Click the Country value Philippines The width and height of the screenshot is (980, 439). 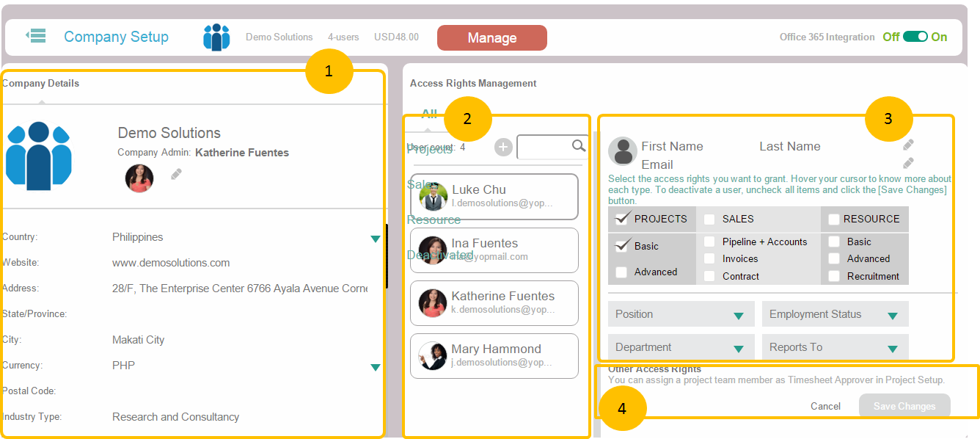138,237
